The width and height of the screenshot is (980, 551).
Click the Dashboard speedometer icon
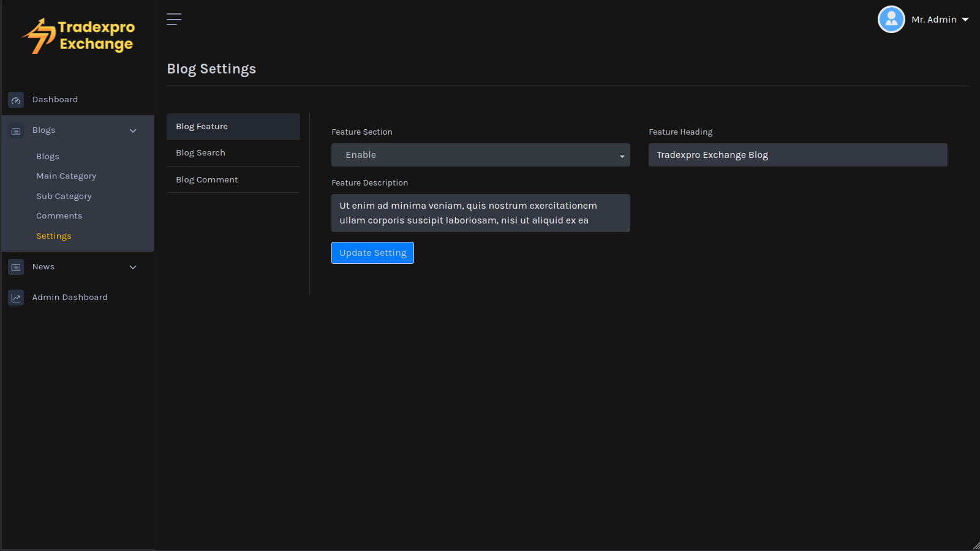click(x=16, y=100)
